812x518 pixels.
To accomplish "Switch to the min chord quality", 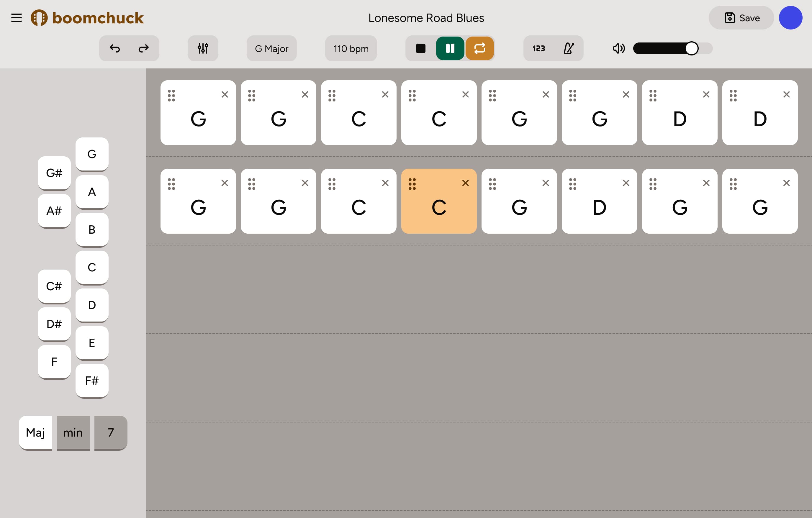I will tap(73, 433).
